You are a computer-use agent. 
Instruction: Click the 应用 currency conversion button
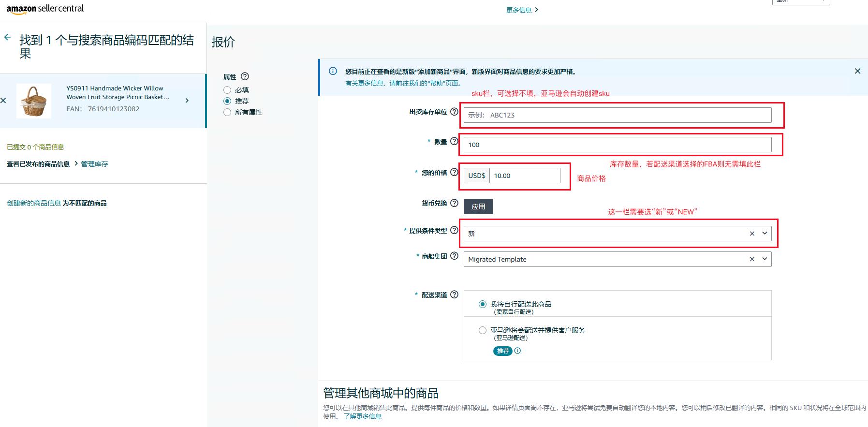coord(478,206)
